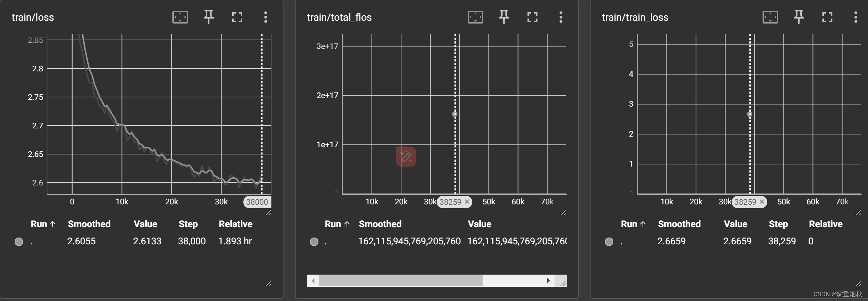Sort by Run column in train/total_flos table
Viewport: 868px width, 301px height.
[x=337, y=224]
